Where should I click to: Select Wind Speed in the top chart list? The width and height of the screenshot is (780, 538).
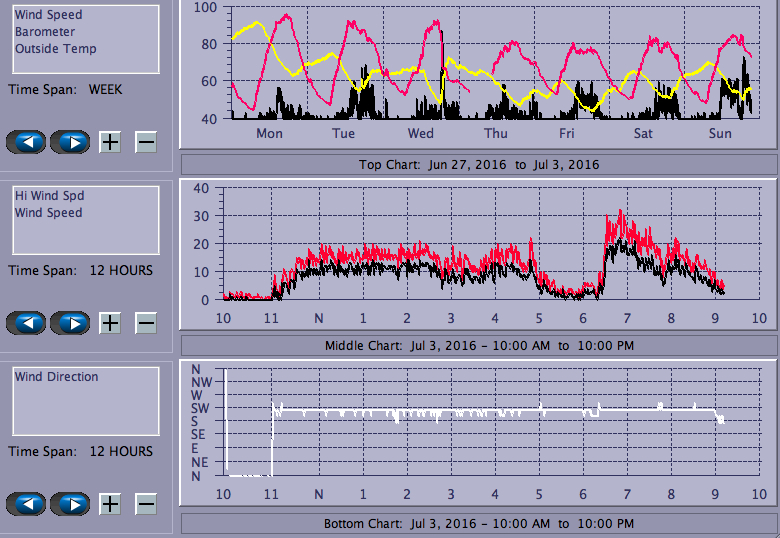pos(48,15)
